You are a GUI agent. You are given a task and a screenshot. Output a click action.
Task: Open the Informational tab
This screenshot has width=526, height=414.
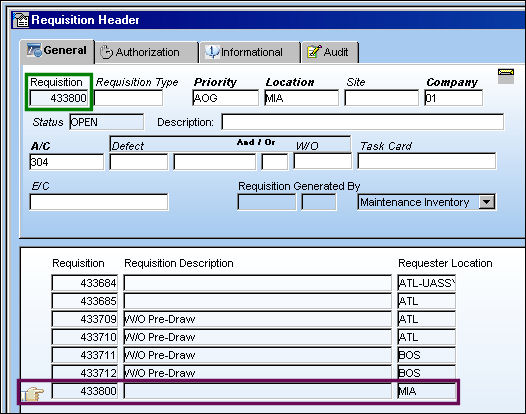tap(250, 52)
